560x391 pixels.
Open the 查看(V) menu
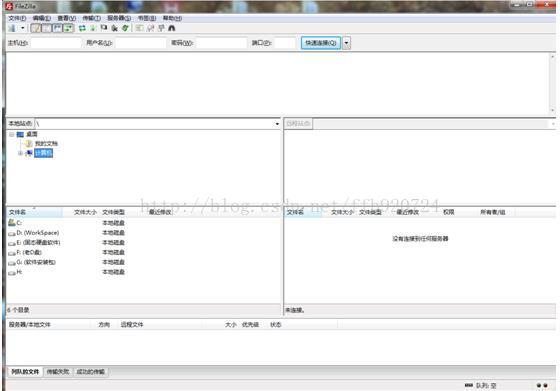[x=66, y=18]
